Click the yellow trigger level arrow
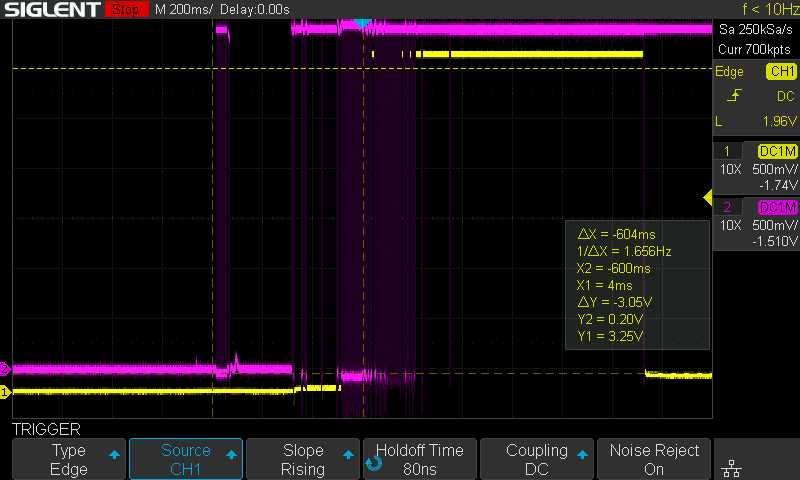 coord(708,199)
